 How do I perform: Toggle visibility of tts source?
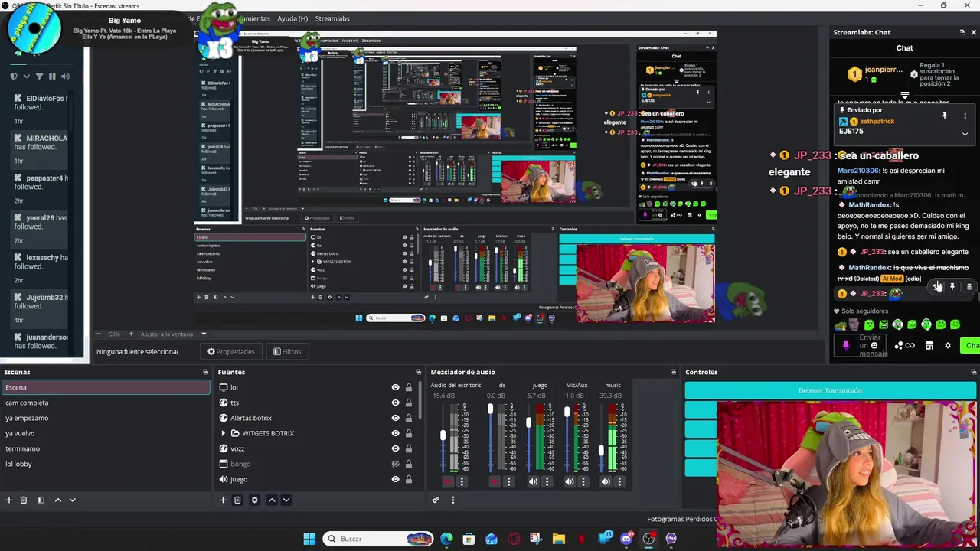395,403
